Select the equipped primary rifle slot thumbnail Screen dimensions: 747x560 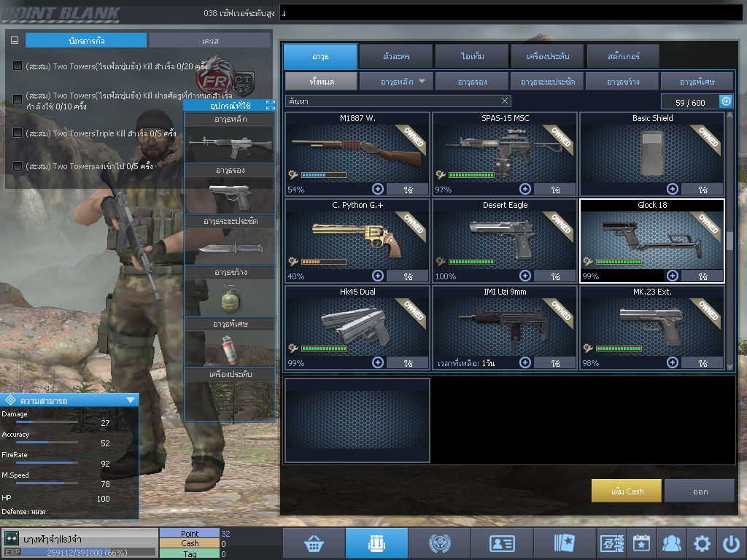[230, 144]
